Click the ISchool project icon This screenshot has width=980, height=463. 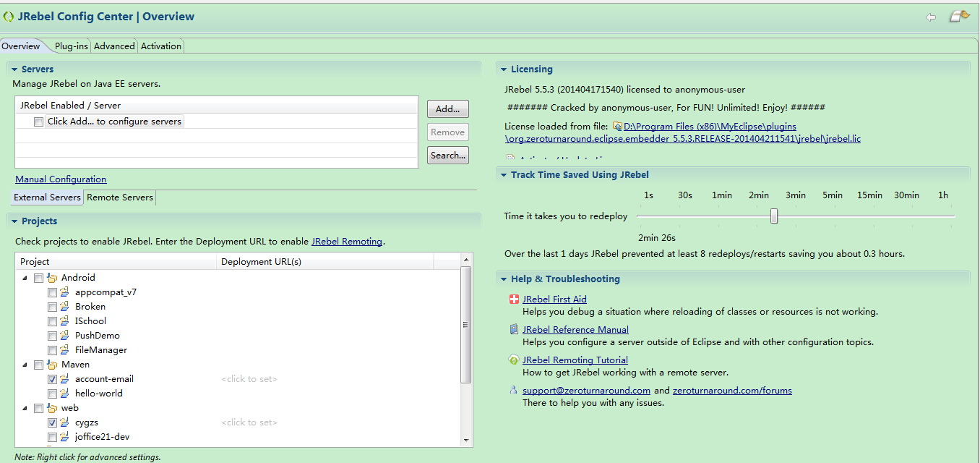(66, 321)
